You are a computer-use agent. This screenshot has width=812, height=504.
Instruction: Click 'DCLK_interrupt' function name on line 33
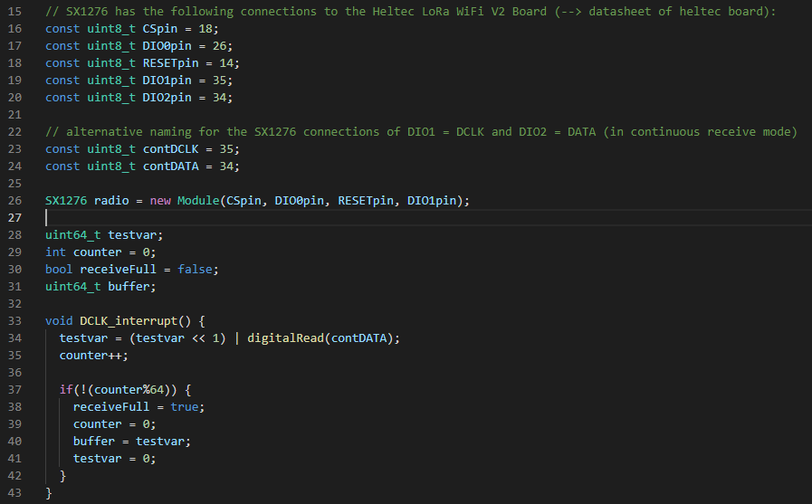click(129, 321)
